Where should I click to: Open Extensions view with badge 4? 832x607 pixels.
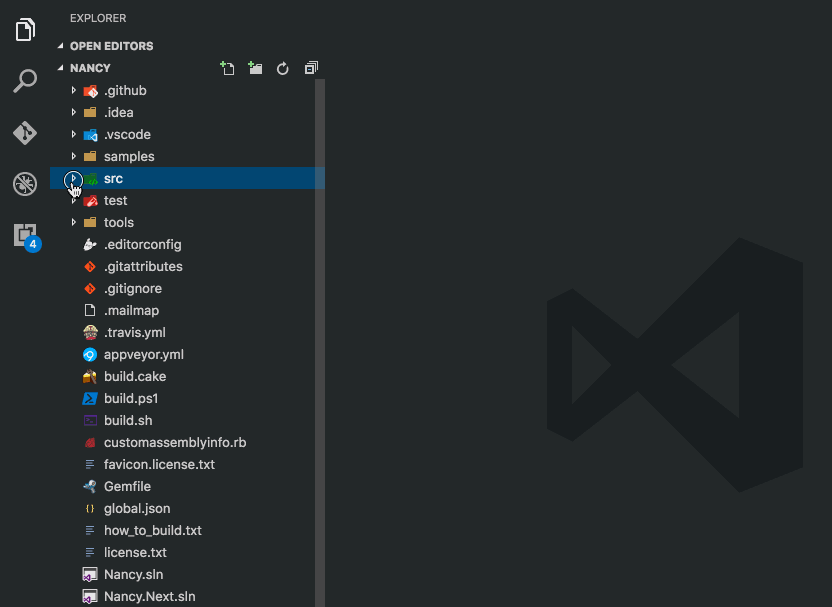coord(27,236)
